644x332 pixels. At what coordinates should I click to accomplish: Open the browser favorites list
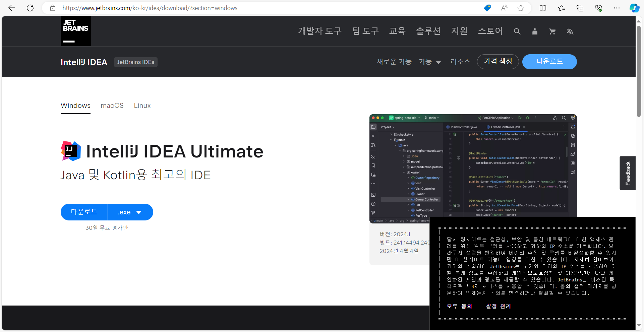562,8
